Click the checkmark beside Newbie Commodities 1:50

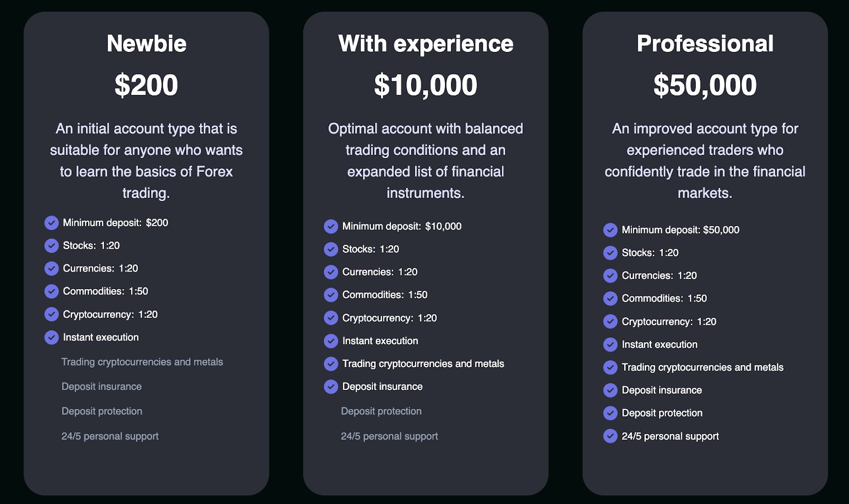click(x=51, y=291)
